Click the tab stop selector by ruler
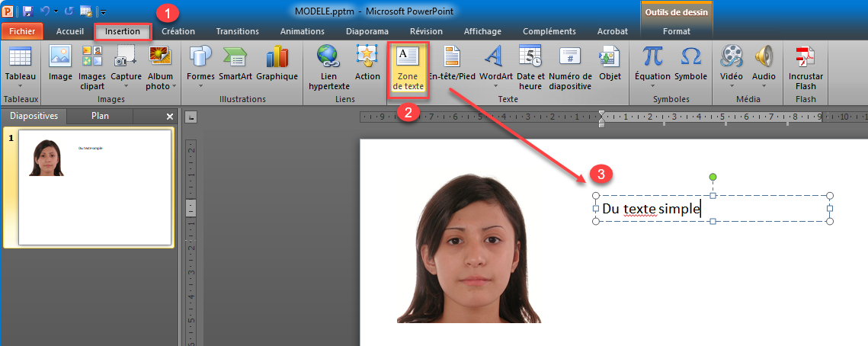Image resolution: width=868 pixels, height=346 pixels. coord(190,117)
